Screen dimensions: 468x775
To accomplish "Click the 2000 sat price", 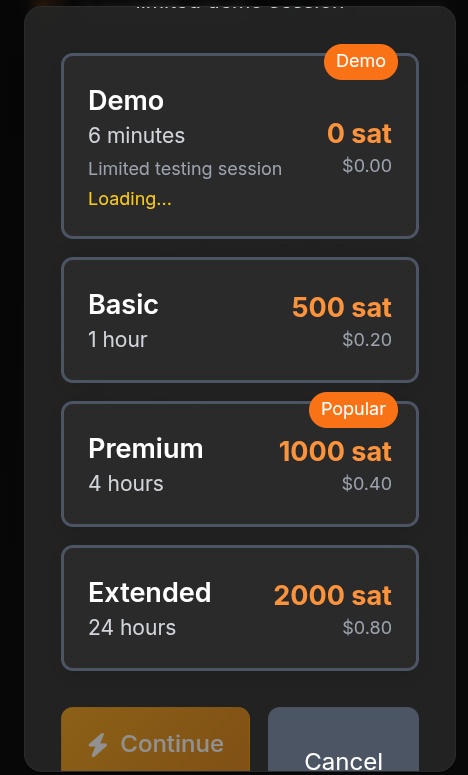I will pos(333,595).
